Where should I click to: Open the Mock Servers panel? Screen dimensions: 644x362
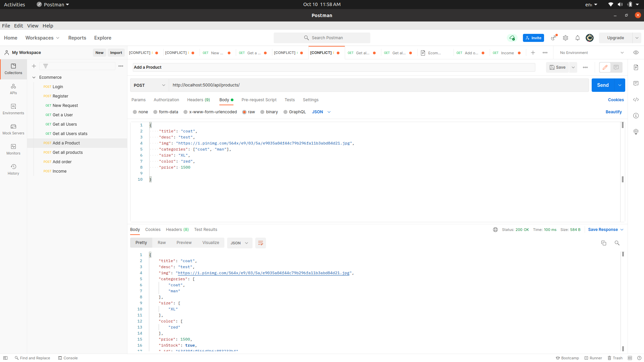[13, 129]
